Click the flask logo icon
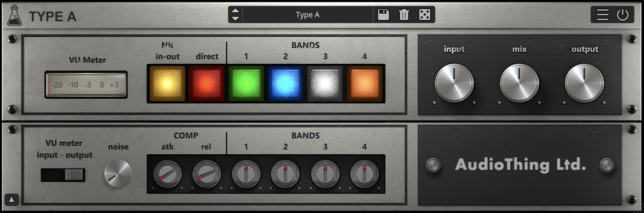The image size is (644, 213). point(14,15)
